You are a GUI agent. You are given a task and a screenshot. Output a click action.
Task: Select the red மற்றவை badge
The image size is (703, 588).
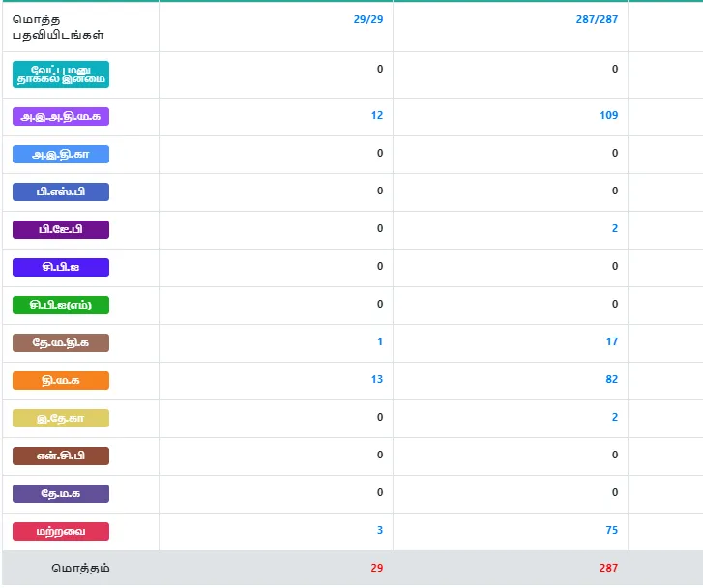point(61,532)
